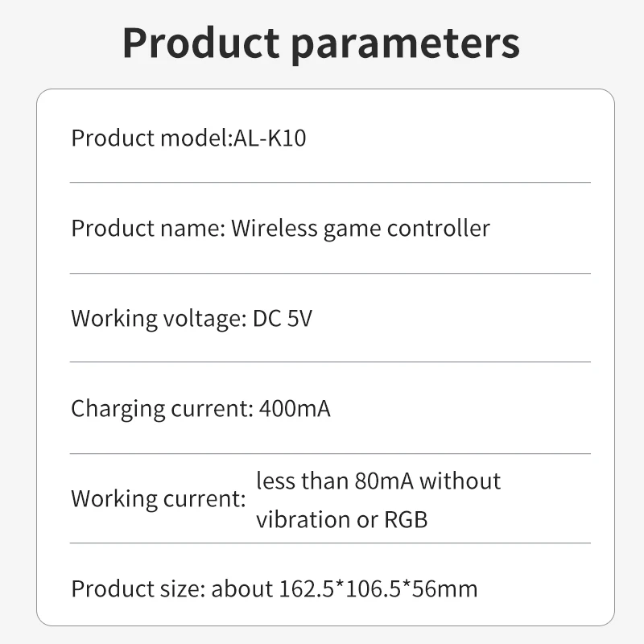Select the "Wireless game controller" text

coord(361,228)
